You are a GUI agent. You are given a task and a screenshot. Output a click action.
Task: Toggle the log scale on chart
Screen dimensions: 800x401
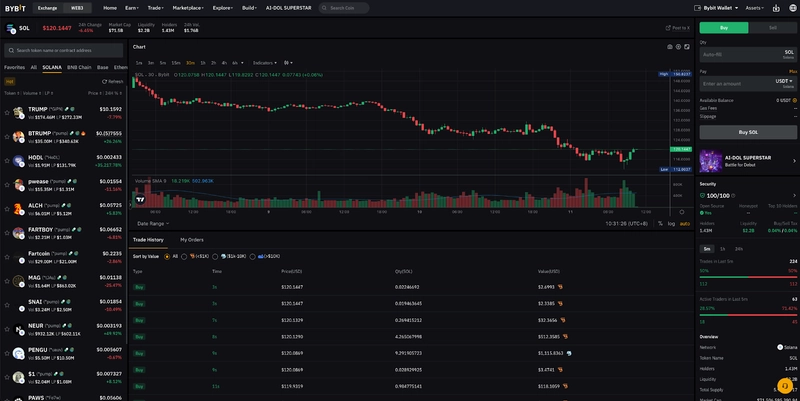(672, 223)
